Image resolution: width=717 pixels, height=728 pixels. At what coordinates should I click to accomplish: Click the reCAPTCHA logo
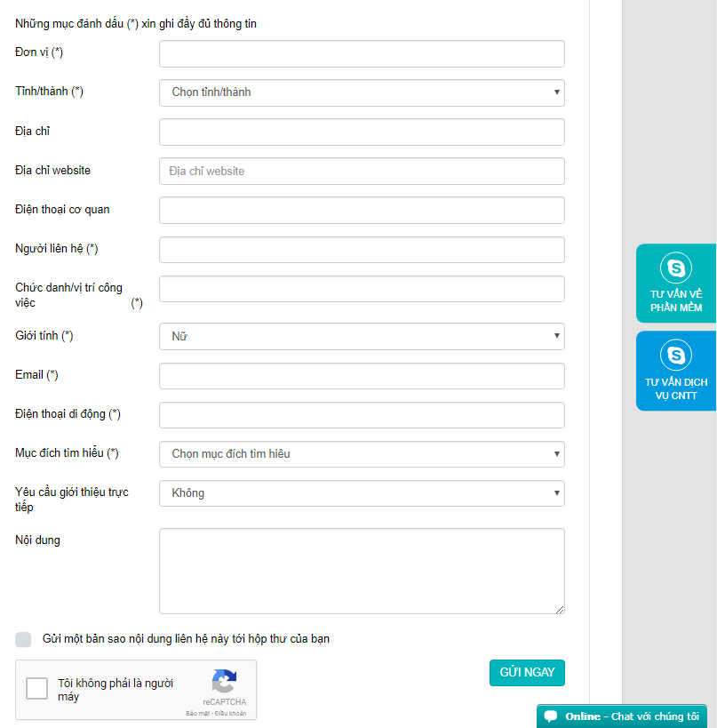(x=224, y=681)
